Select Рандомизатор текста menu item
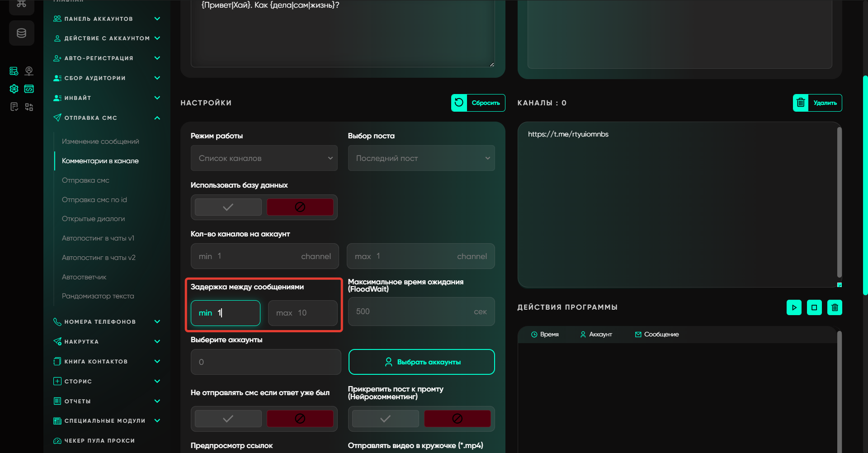Screen dimensions: 868x453 [x=98, y=296]
